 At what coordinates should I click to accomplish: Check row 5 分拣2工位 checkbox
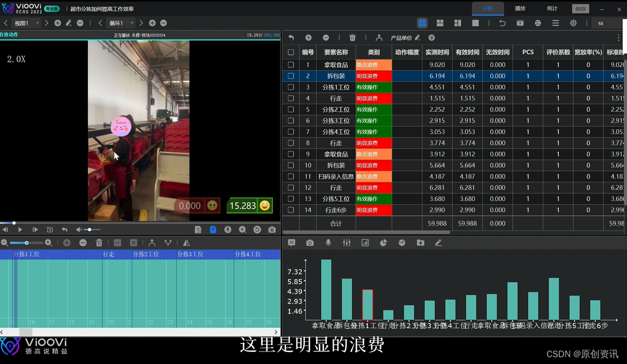point(291,109)
